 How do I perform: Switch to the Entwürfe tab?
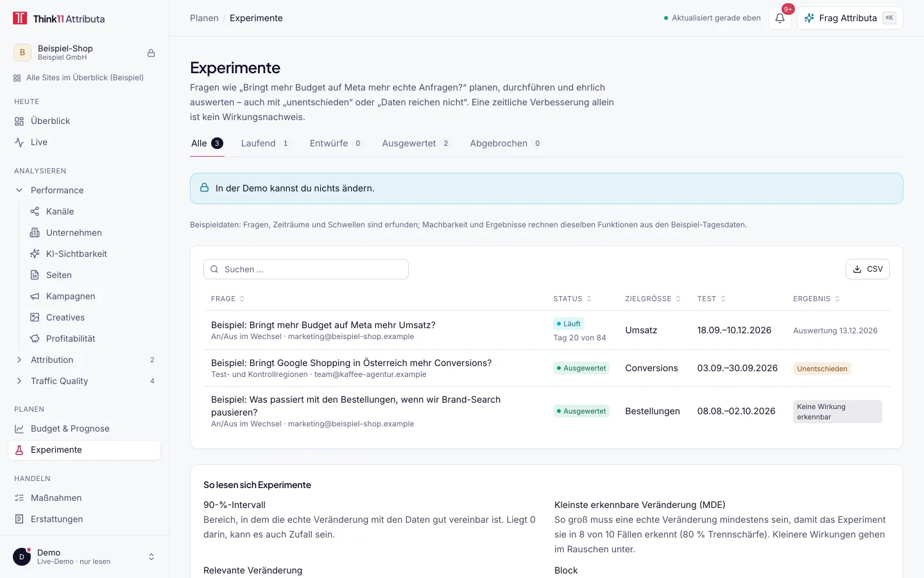coord(336,143)
